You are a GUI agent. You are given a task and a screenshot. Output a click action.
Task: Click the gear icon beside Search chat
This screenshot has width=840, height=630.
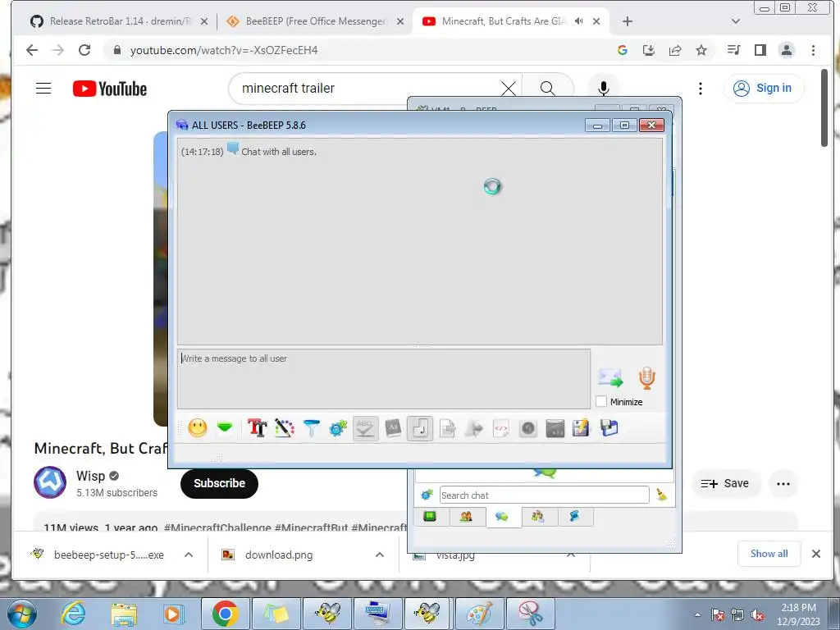tap(427, 495)
